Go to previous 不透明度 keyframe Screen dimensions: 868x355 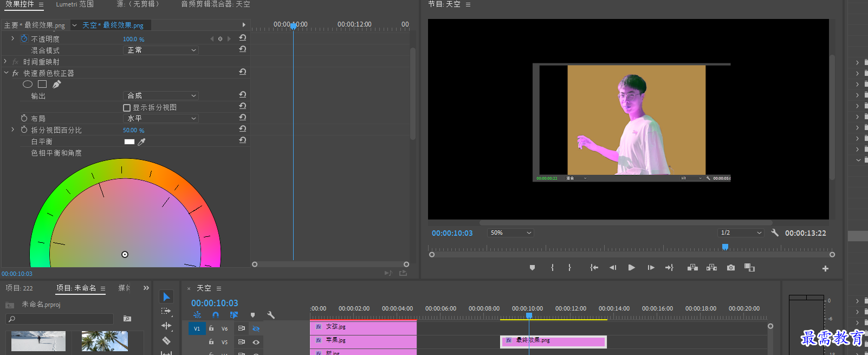point(212,39)
